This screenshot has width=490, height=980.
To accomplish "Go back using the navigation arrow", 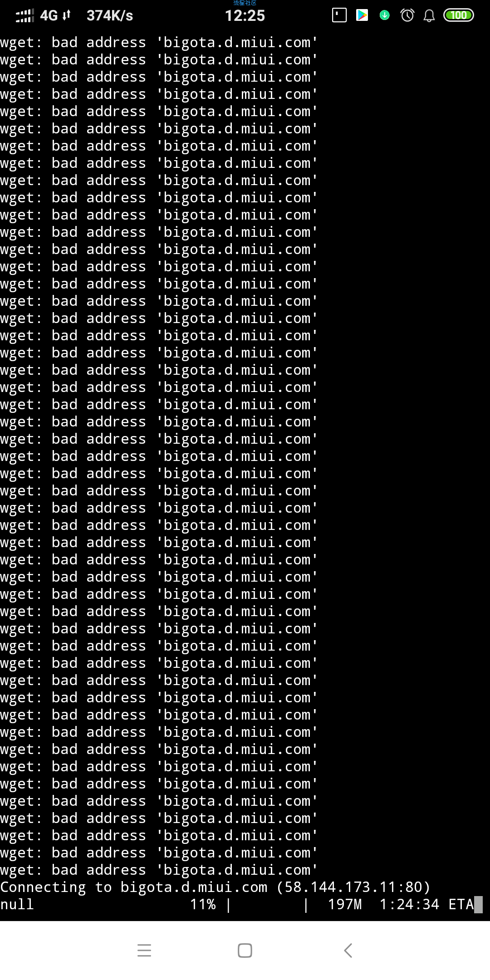I will coord(348,950).
